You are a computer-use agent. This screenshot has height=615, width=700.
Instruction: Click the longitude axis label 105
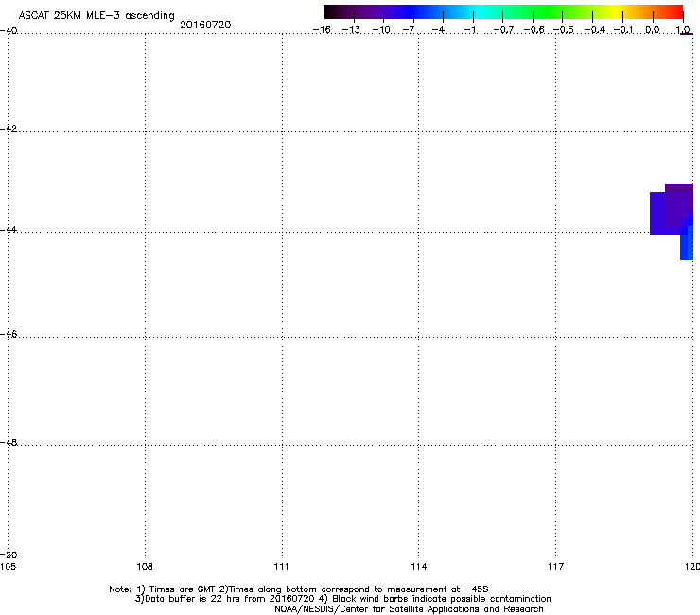pyautogui.click(x=8, y=567)
